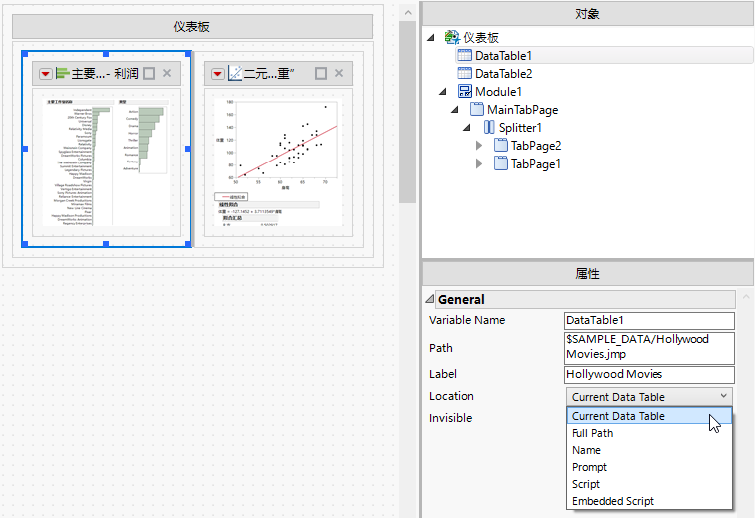Expand the TabPage2 tree node
The height and width of the screenshot is (518, 755).
(x=479, y=146)
